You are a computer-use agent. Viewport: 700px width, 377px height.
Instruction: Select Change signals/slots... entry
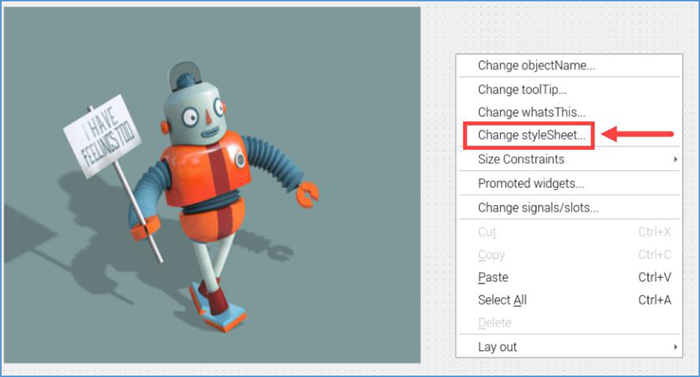tap(569, 207)
